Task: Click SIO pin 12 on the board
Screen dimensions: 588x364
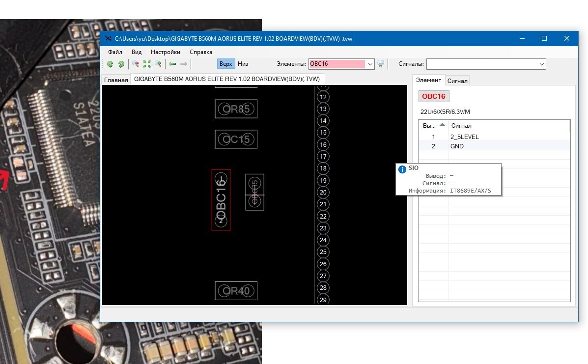Action: [323, 97]
